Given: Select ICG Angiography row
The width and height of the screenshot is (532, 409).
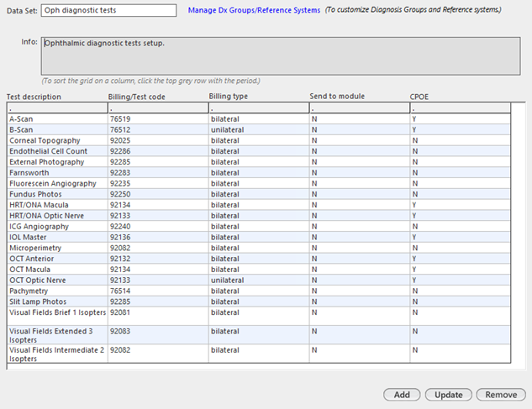Looking at the screenshot, I should [x=259, y=227].
